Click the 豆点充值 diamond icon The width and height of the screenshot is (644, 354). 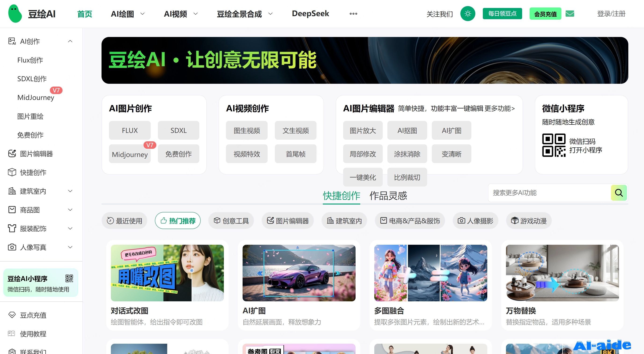click(x=12, y=315)
